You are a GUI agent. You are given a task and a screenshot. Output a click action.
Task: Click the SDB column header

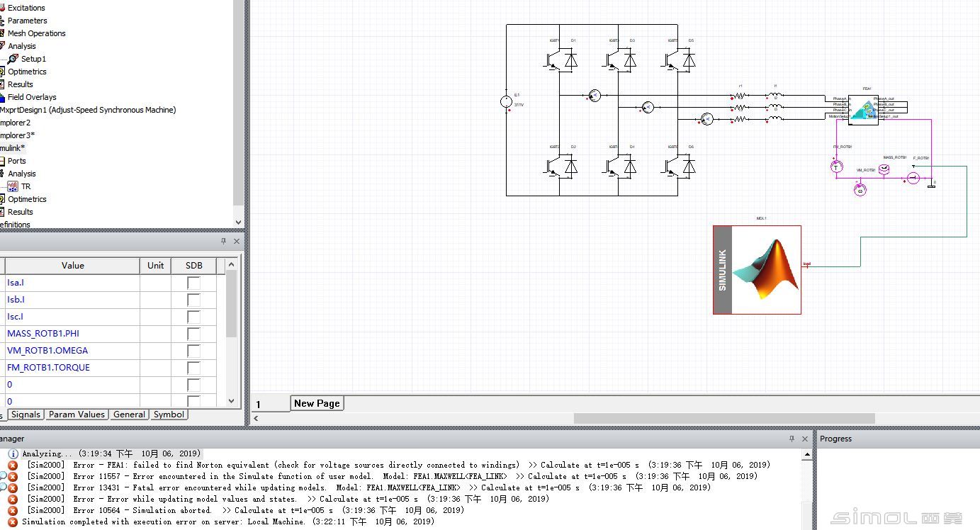(193, 266)
